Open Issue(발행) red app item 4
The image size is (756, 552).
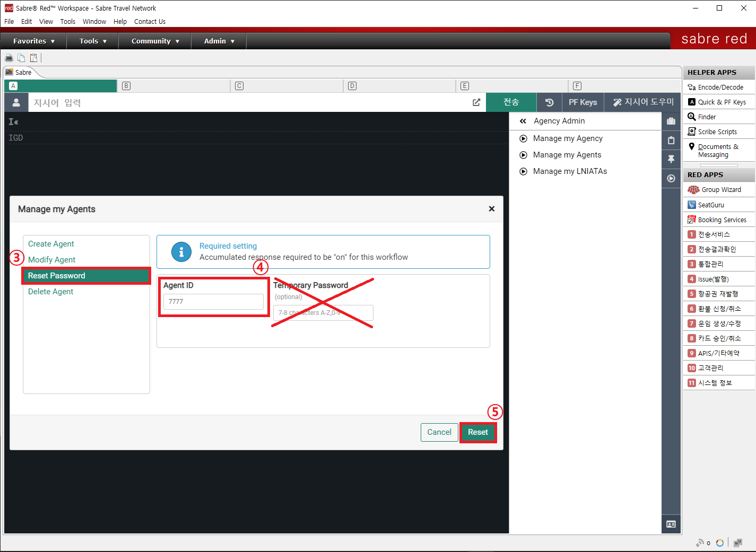coord(719,279)
